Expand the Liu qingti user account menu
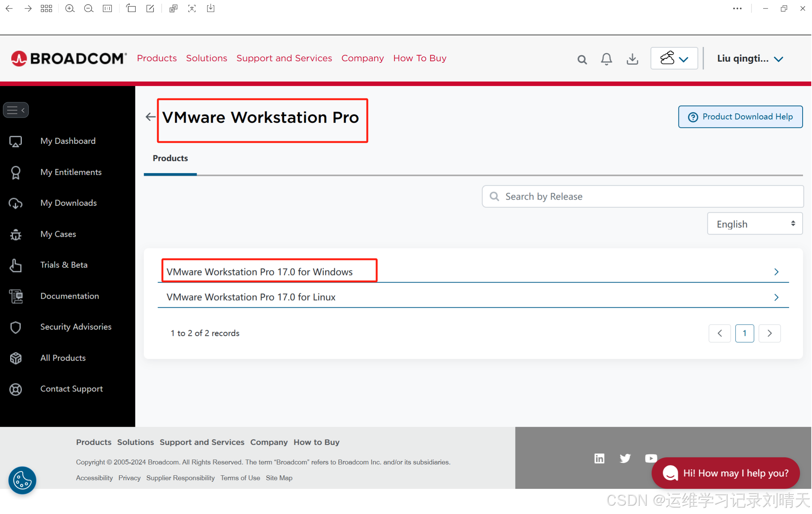 point(749,58)
